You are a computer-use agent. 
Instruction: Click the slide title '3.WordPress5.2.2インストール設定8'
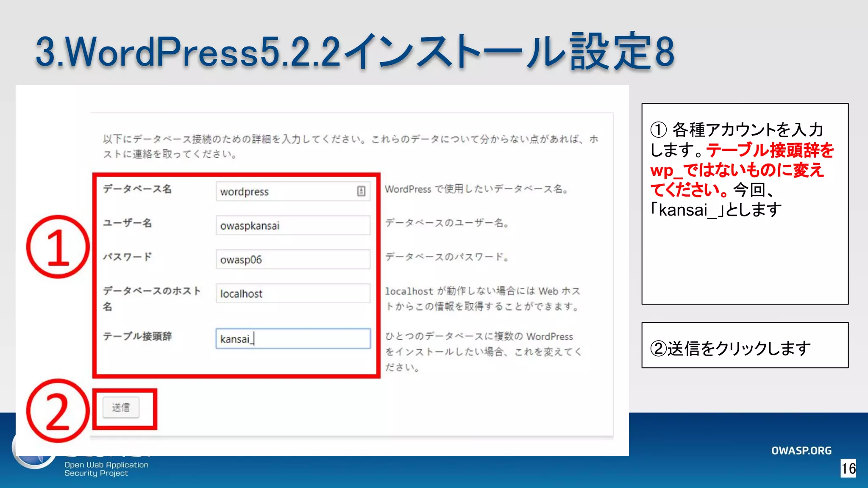click(355, 52)
